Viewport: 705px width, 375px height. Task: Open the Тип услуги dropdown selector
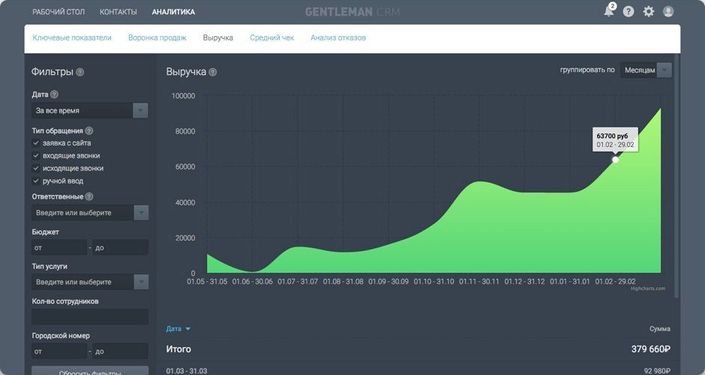point(90,282)
